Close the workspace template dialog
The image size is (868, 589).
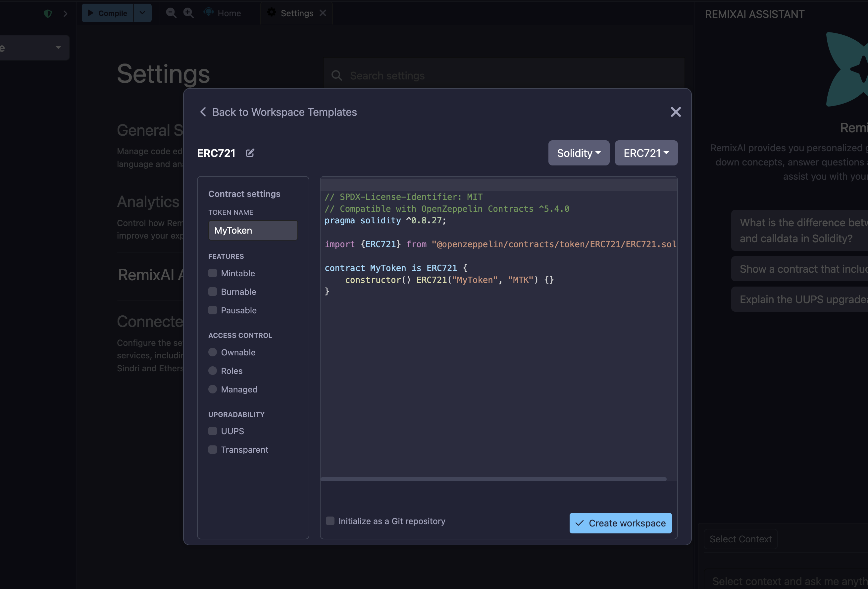coord(675,112)
